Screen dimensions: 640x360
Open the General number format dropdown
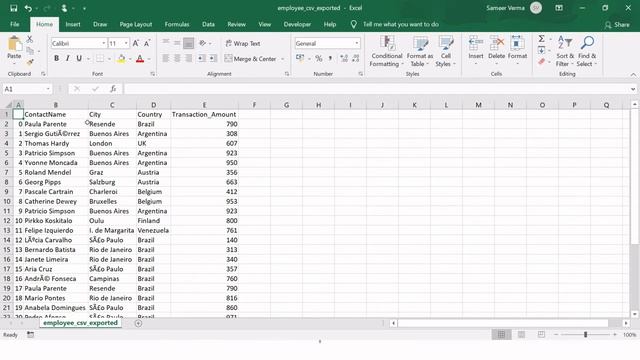357,43
